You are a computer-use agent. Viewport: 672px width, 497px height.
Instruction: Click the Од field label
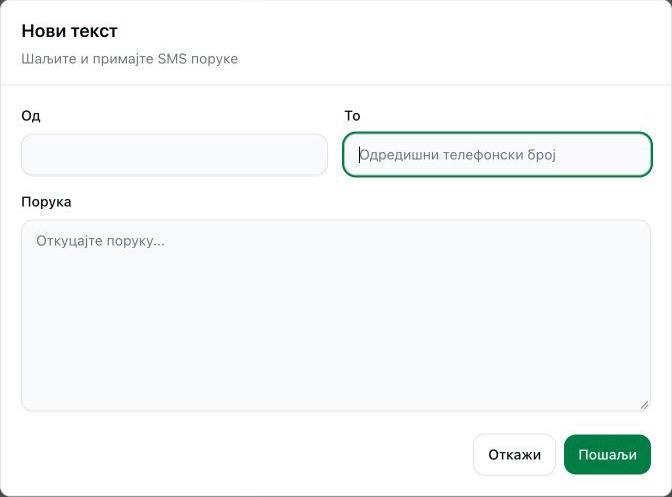[31, 116]
